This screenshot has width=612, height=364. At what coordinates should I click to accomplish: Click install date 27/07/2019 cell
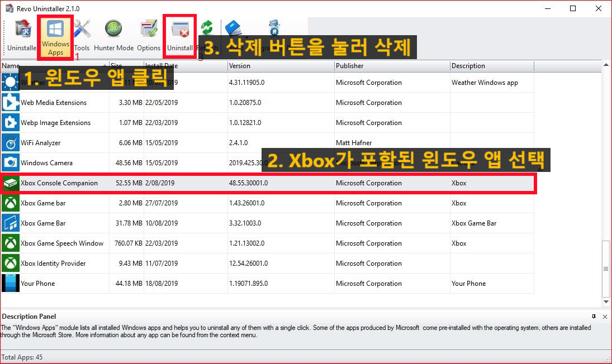[161, 203]
